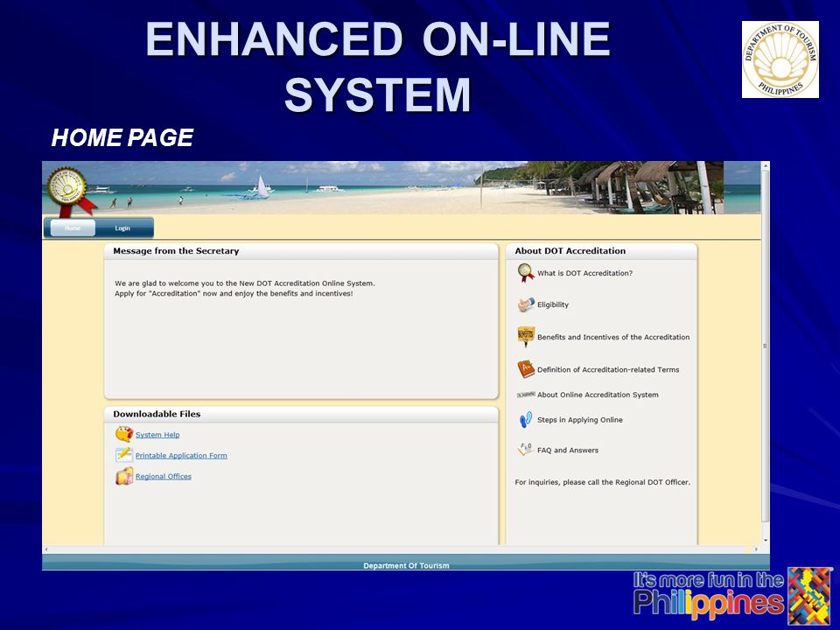
Task: Click the System Help emoticon icon
Action: [124, 434]
